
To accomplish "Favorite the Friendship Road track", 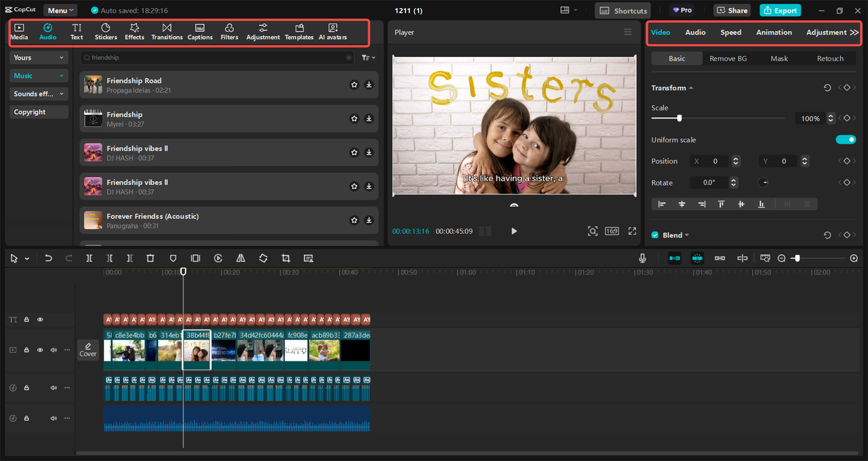I will pyautogui.click(x=354, y=85).
